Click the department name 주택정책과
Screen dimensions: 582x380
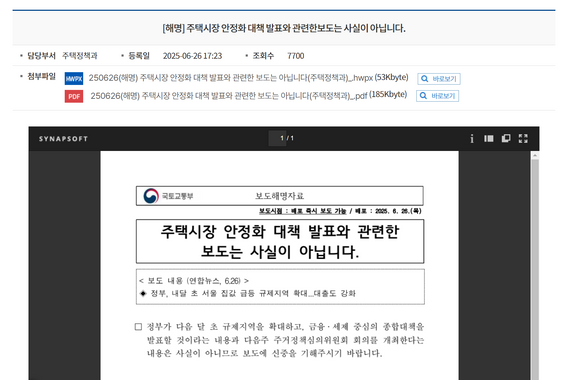click(x=79, y=56)
